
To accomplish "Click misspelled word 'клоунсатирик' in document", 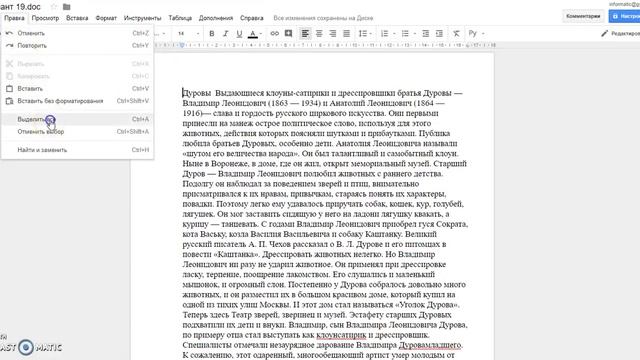I will point(342,335).
